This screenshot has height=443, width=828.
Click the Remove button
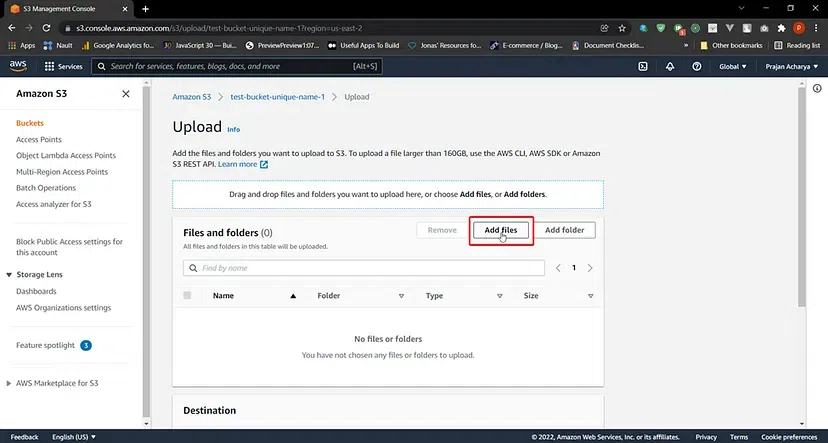point(442,230)
